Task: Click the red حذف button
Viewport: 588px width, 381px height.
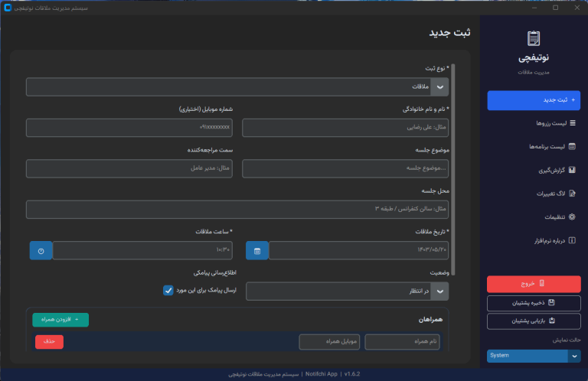Action: [49, 342]
